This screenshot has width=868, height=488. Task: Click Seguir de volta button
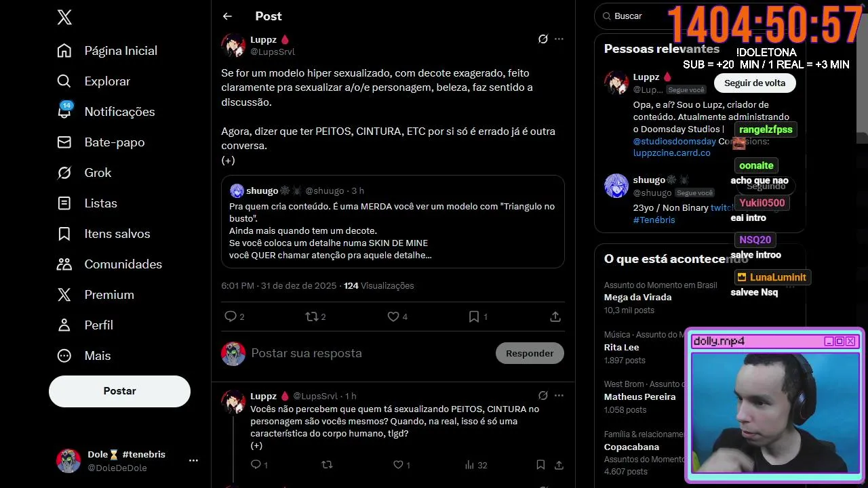(x=755, y=83)
